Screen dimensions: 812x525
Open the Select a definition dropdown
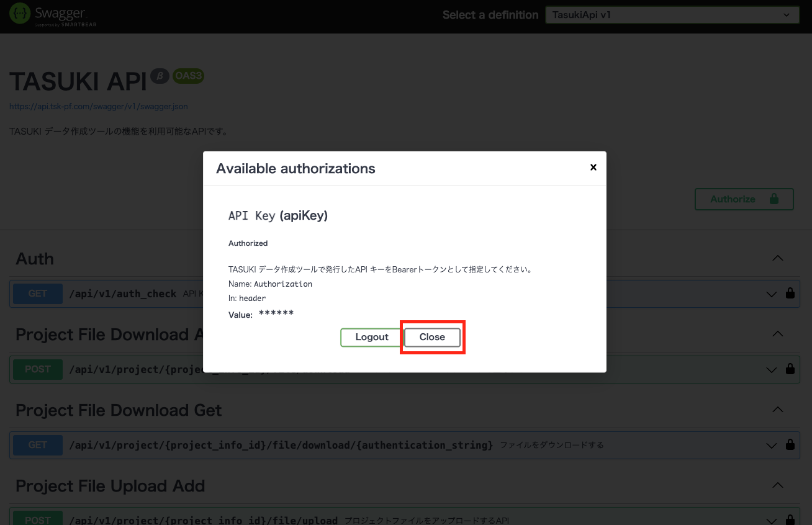(672, 15)
